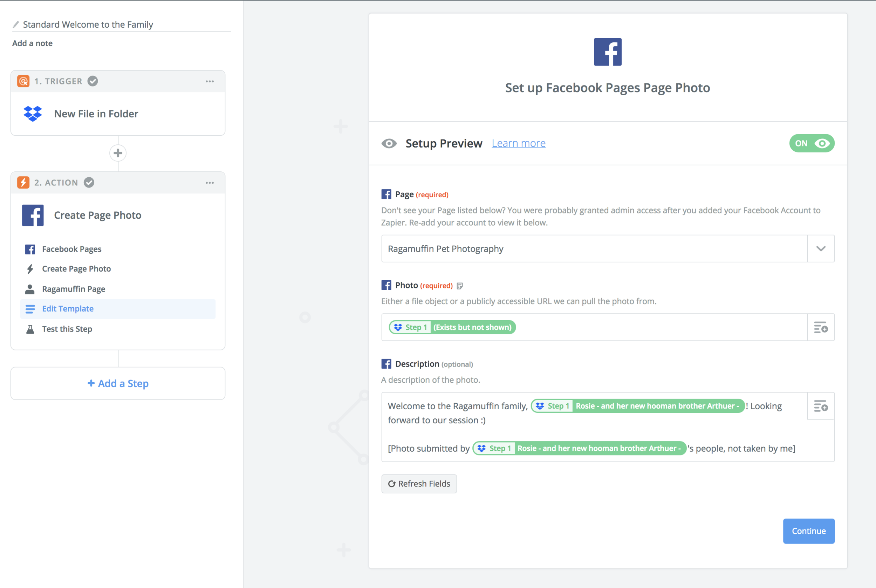This screenshot has height=588, width=876.
Task: Click the Dropbox icon in the trigger step
Action: point(33,114)
